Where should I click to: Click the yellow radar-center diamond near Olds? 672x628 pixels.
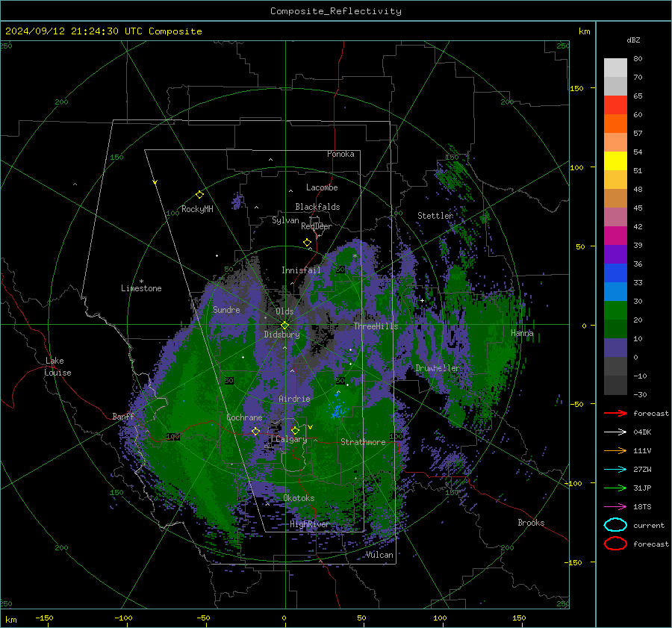(x=284, y=326)
